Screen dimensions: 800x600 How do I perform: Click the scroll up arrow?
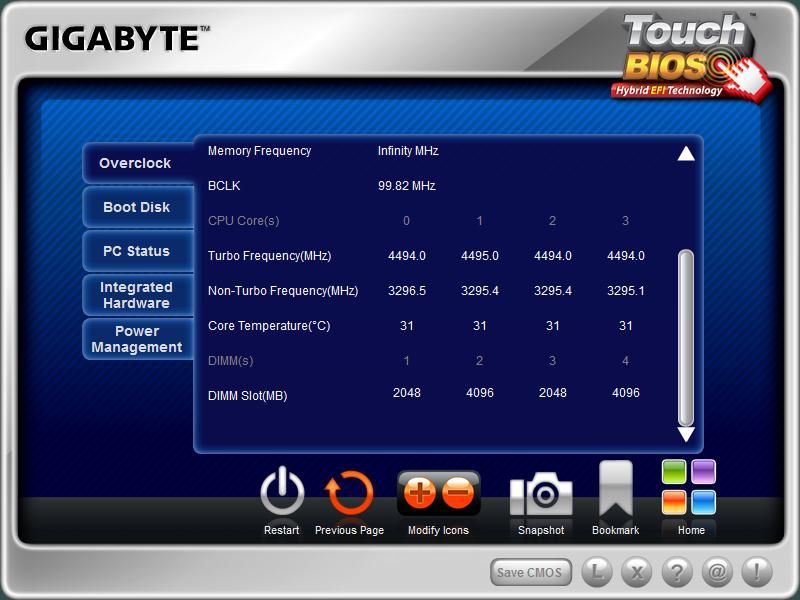686,154
